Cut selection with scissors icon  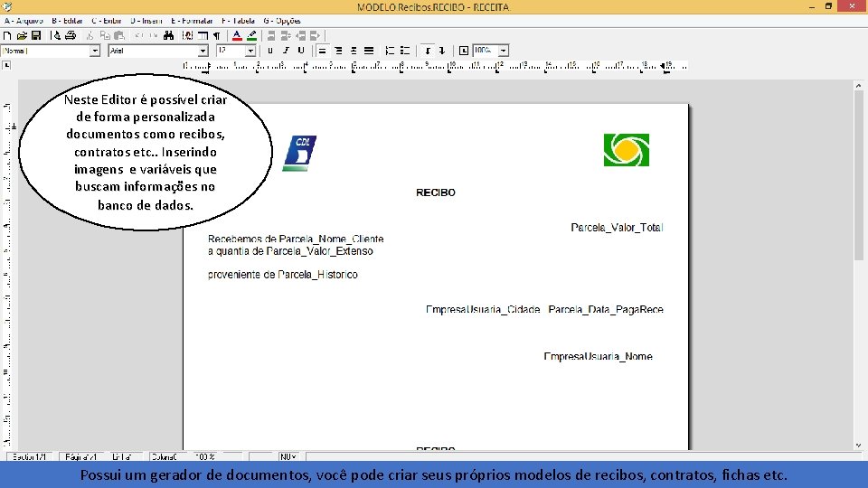(90, 35)
